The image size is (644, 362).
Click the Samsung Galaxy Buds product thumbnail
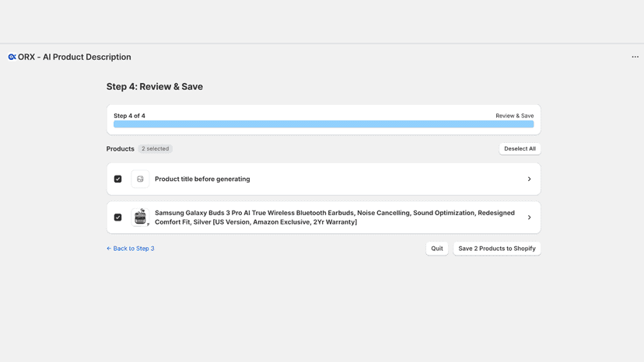pyautogui.click(x=140, y=217)
